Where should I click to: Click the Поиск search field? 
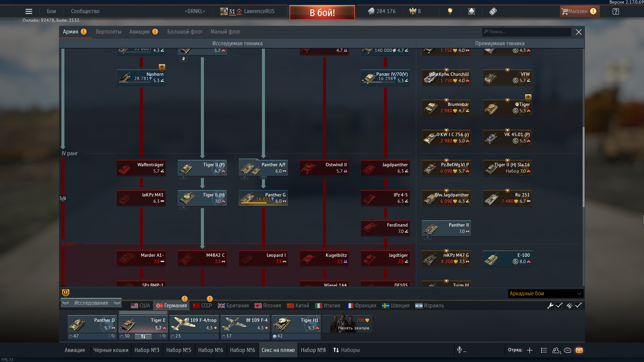point(527,32)
